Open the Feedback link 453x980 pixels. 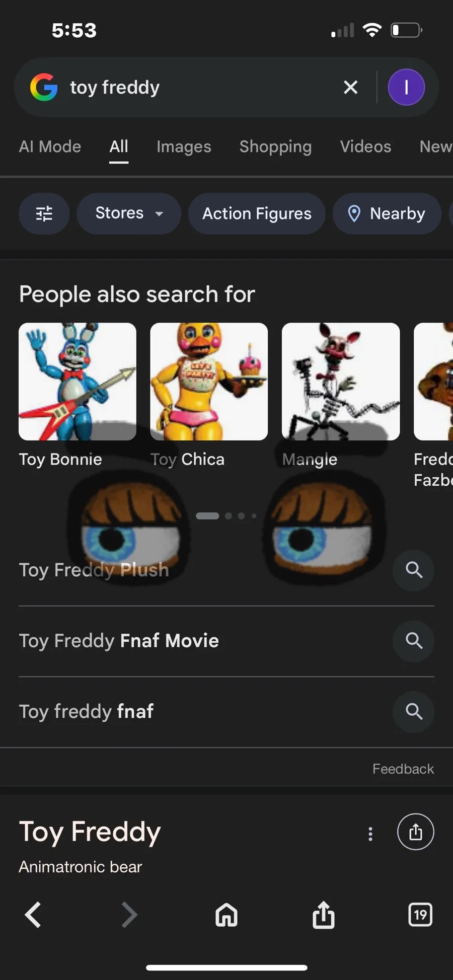pos(403,769)
